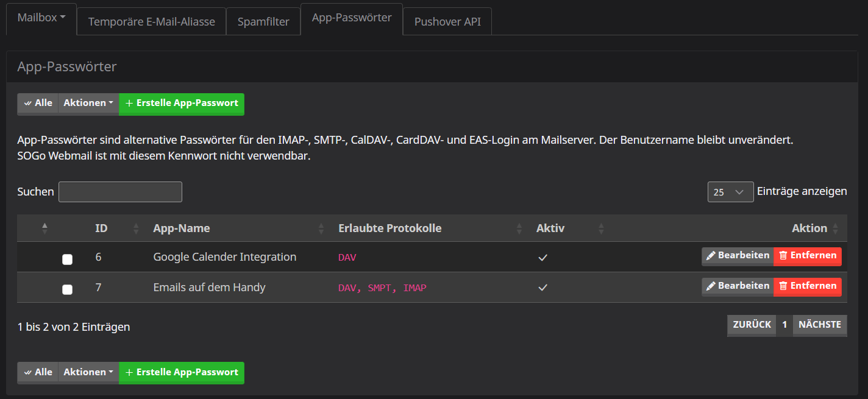868x399 pixels.
Task: Open the 25 entries-per-page dropdown
Action: click(x=730, y=192)
